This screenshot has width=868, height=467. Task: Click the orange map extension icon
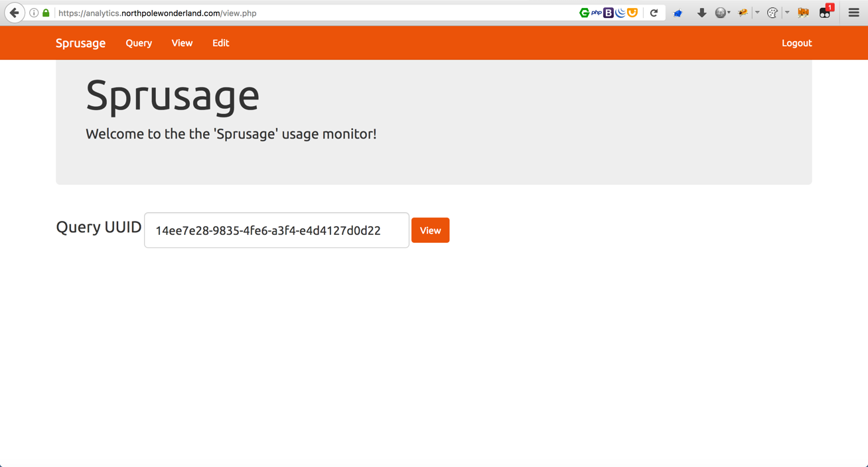click(803, 13)
